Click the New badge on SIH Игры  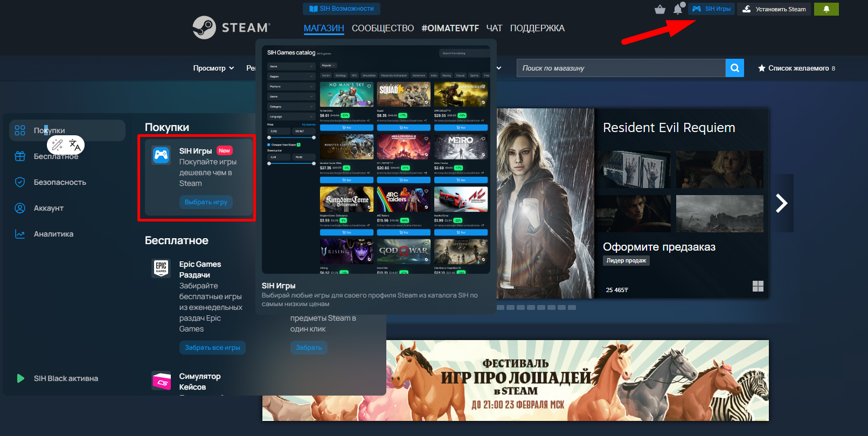click(x=225, y=151)
